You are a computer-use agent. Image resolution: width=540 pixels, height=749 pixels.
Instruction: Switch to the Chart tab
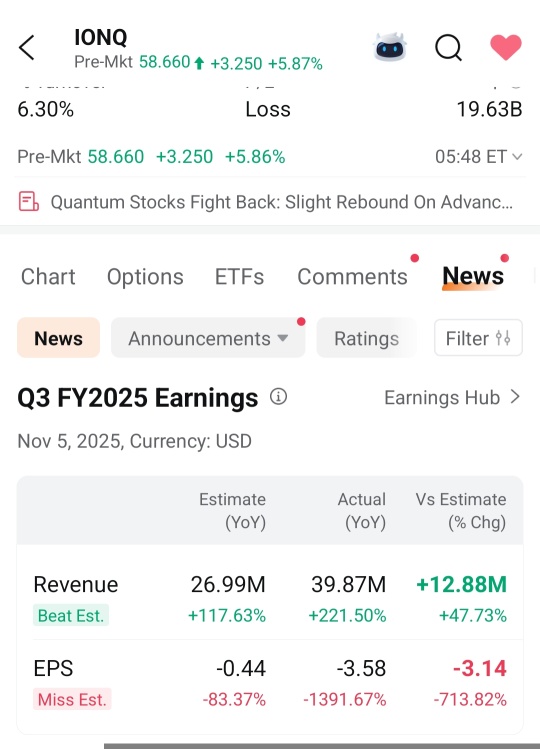(x=48, y=277)
